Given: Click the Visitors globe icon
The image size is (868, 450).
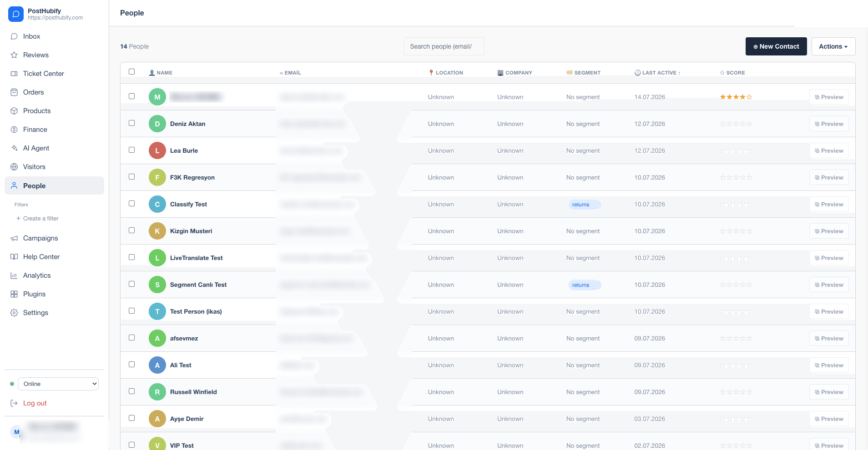Looking at the screenshot, I should 14,167.
